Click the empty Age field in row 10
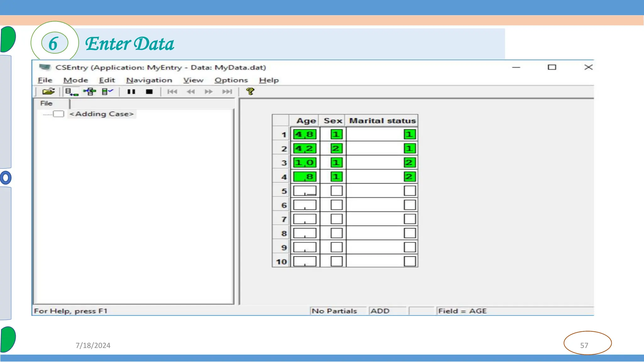 click(305, 261)
